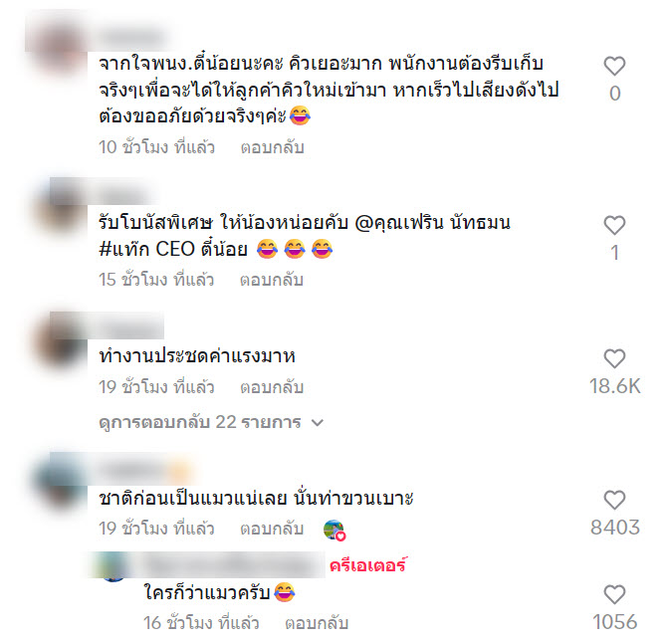Open the third commenter's profile avatar
The height and width of the screenshot is (644, 670).
pyautogui.click(x=60, y=339)
